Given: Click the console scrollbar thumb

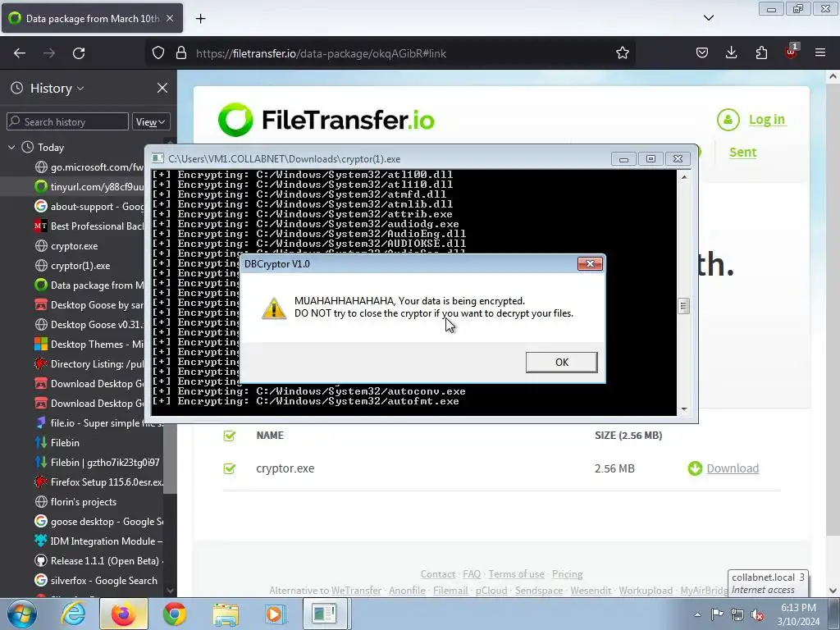Looking at the screenshot, I should pyautogui.click(x=683, y=306).
